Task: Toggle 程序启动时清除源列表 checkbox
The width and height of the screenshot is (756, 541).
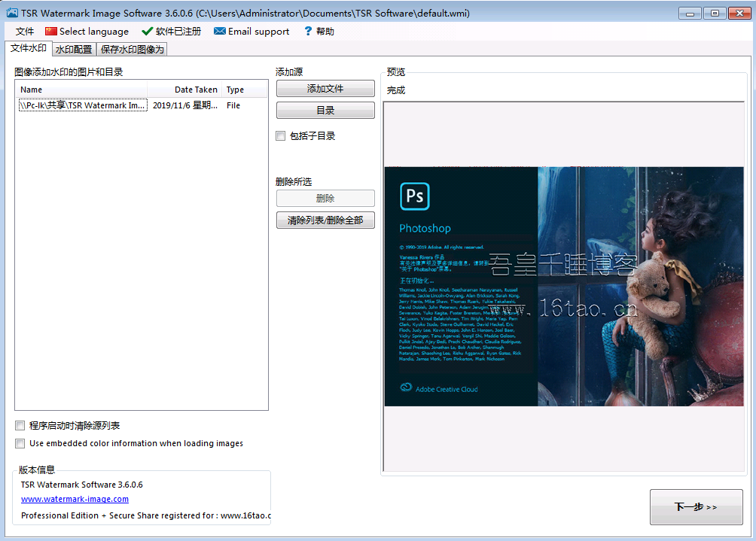Action: point(20,426)
